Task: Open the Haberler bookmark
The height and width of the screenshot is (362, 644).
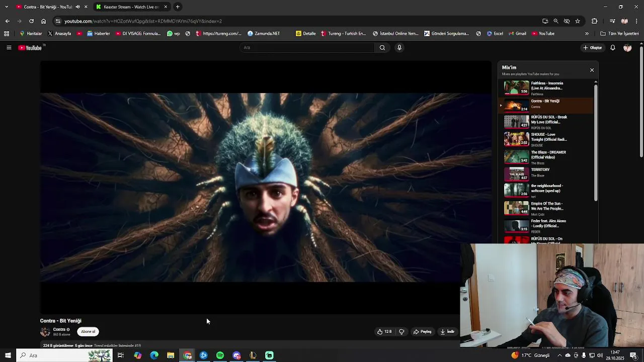Action: [98, 34]
